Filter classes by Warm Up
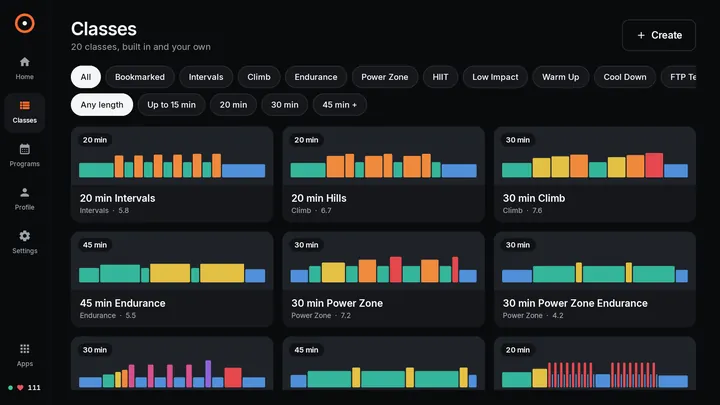This screenshot has width=720, height=405. coord(560,77)
